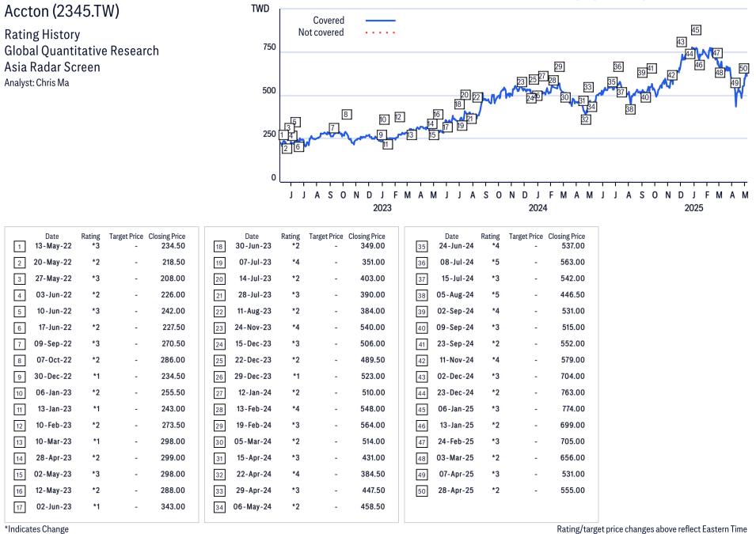Click the red dotted Not covered legend sample
The image size is (756, 534).
pos(381,32)
